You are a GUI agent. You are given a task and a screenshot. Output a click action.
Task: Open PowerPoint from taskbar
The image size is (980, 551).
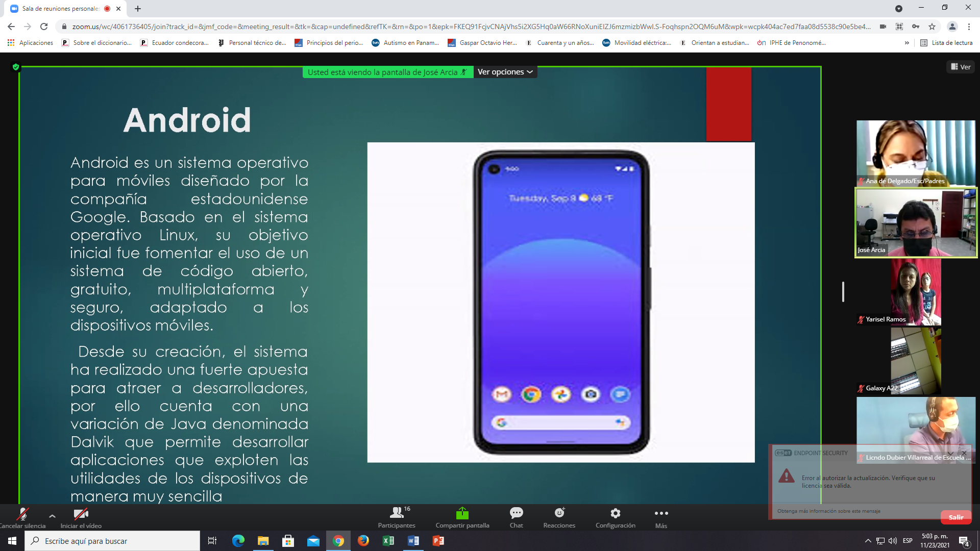(x=438, y=541)
